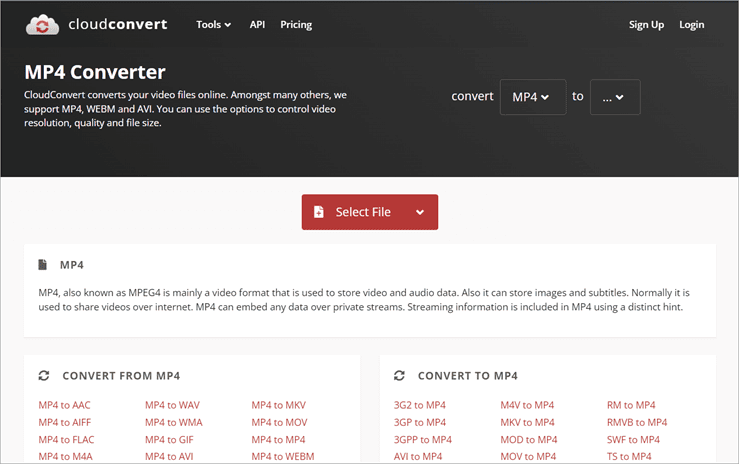Click the refresh icon beside Convert From MP4

point(43,376)
